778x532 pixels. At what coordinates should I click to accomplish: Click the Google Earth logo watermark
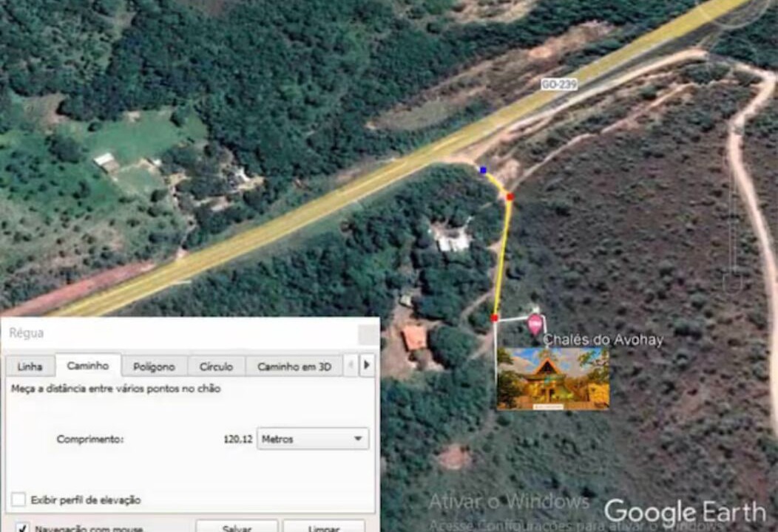(685, 511)
